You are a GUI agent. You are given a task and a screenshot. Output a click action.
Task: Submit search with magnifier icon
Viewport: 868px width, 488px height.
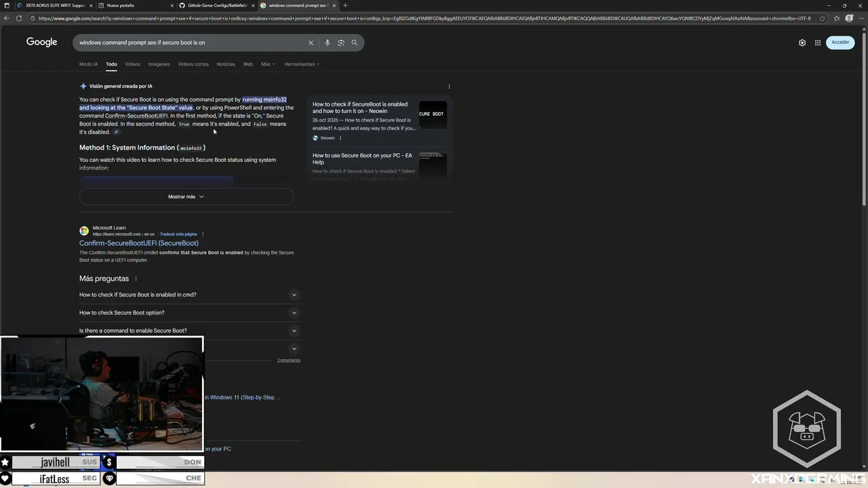click(354, 43)
